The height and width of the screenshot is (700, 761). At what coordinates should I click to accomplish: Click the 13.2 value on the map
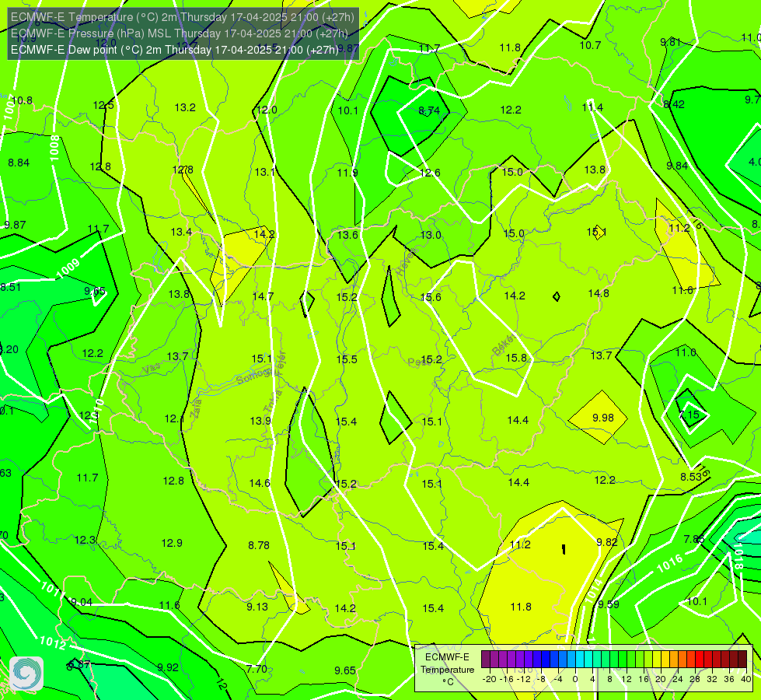[x=185, y=107]
